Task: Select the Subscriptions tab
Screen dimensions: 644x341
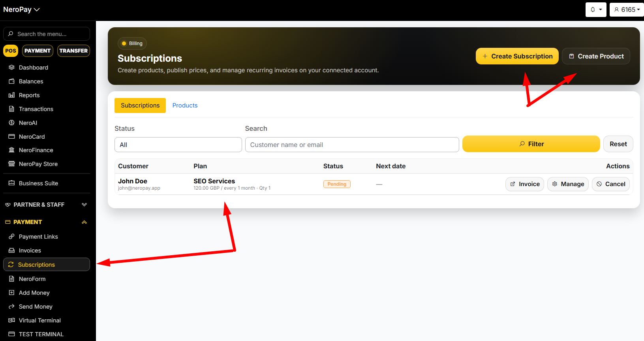Action: (140, 106)
